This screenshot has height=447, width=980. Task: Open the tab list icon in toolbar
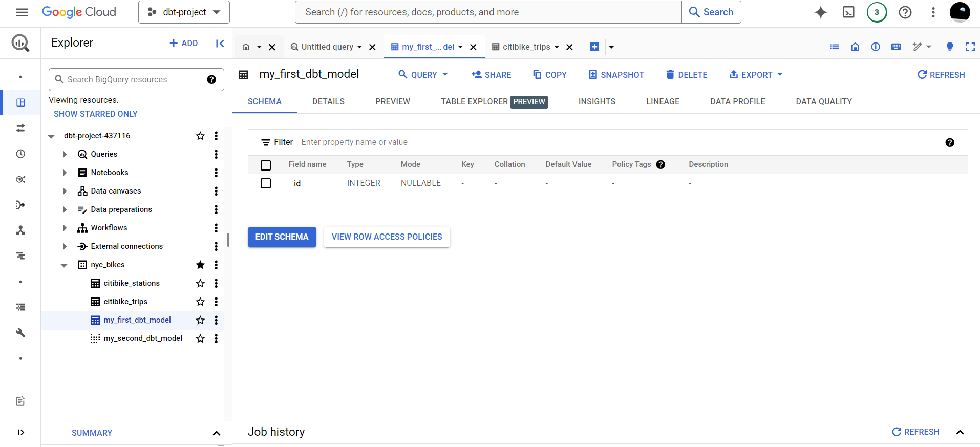click(x=835, y=47)
